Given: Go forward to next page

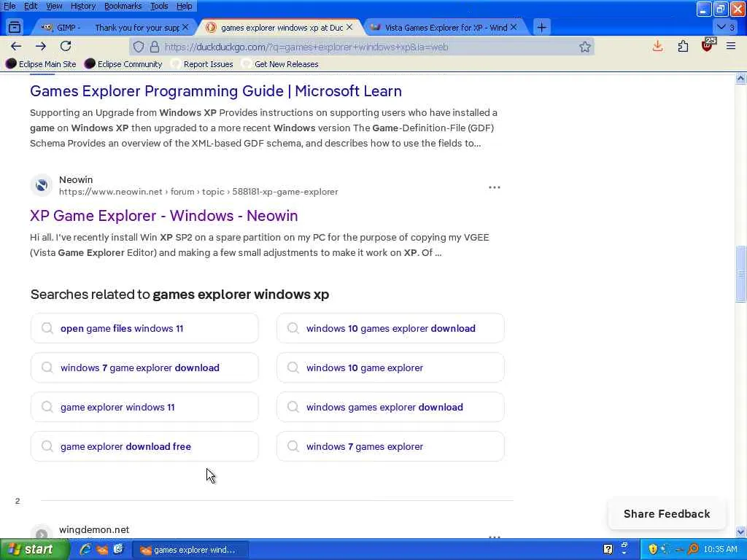Looking at the screenshot, I should click(41, 46).
